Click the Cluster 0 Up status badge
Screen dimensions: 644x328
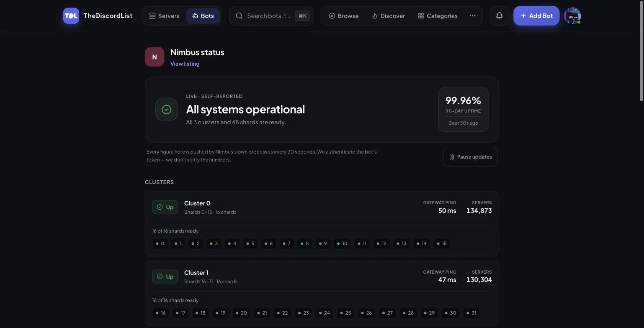pos(165,207)
